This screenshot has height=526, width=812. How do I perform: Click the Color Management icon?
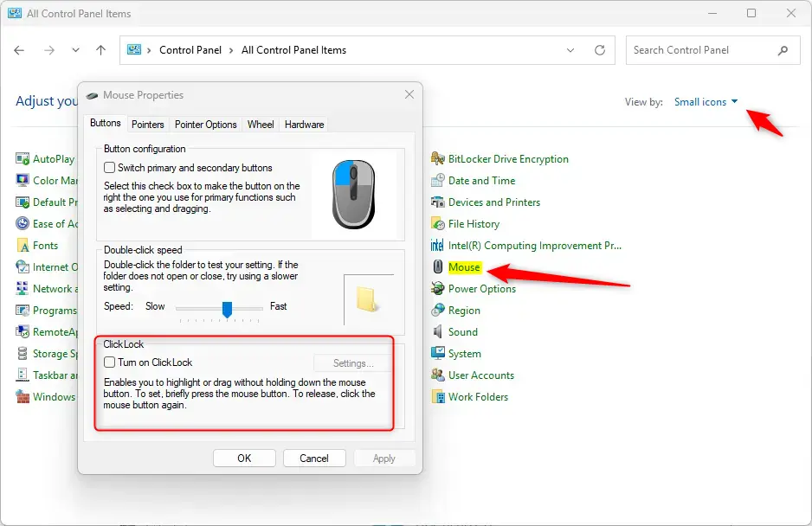pyautogui.click(x=23, y=181)
